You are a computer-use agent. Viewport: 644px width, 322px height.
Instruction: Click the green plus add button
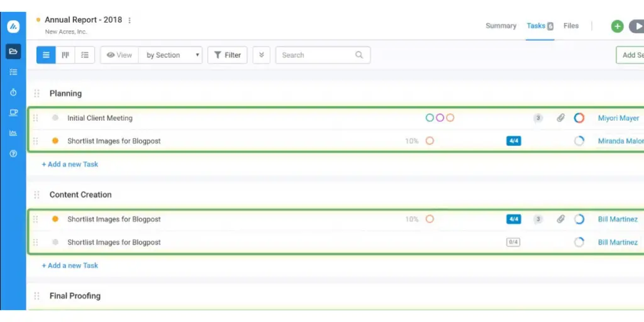click(x=618, y=26)
